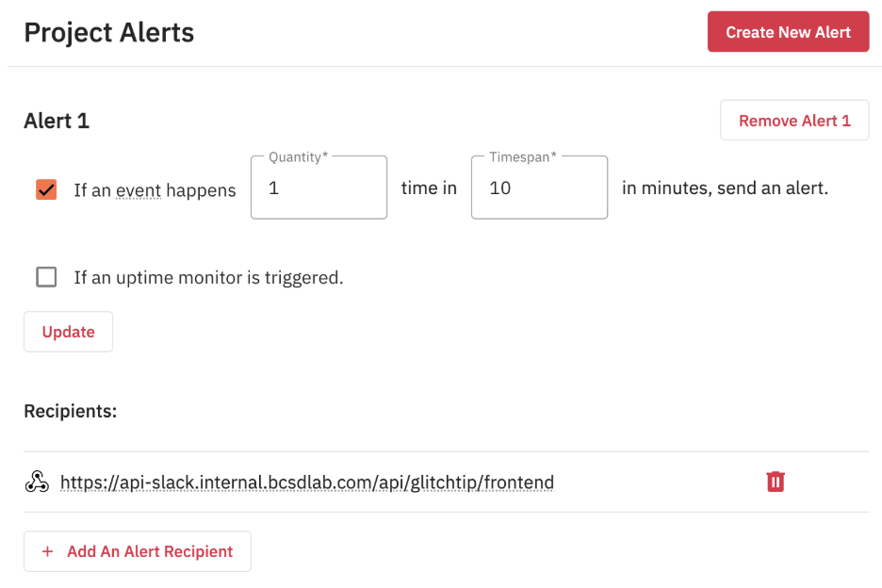Uncheck the 'If an event happens' checkbox
882x588 pixels.
pyautogui.click(x=46, y=189)
